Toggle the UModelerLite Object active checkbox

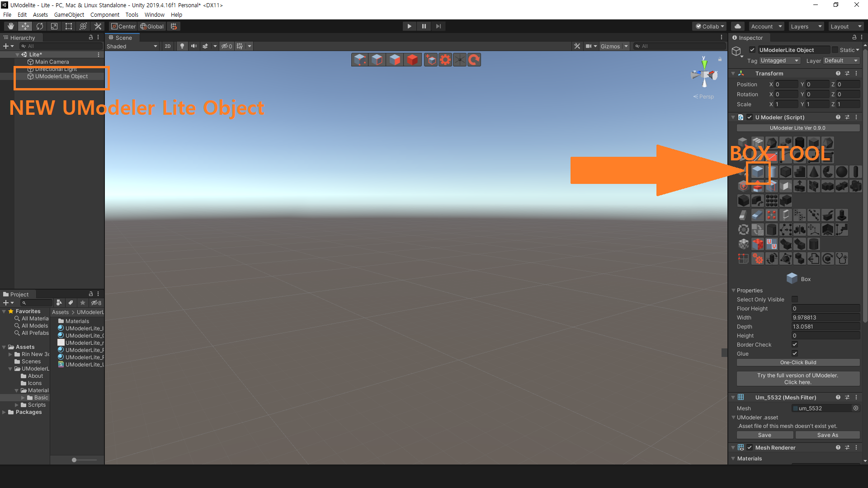coord(752,50)
